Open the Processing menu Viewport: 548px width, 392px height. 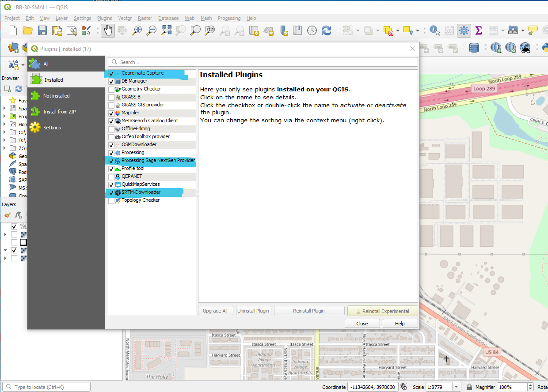tap(229, 18)
